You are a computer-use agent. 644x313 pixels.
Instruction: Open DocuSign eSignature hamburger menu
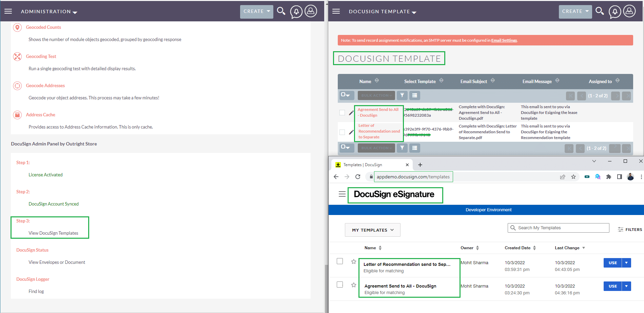342,194
